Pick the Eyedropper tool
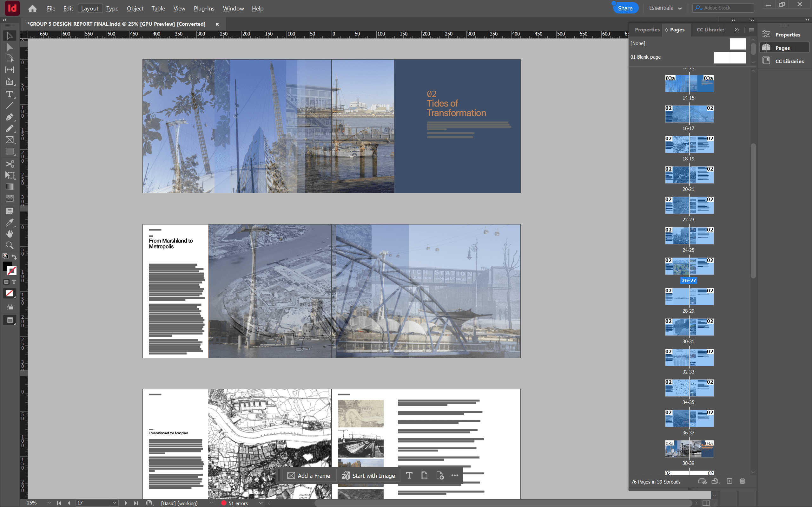 click(x=10, y=222)
